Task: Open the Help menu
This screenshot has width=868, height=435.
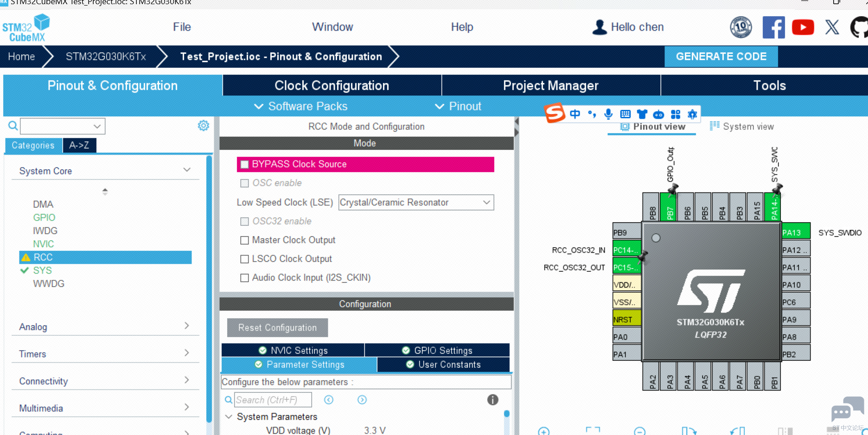Action: click(462, 27)
